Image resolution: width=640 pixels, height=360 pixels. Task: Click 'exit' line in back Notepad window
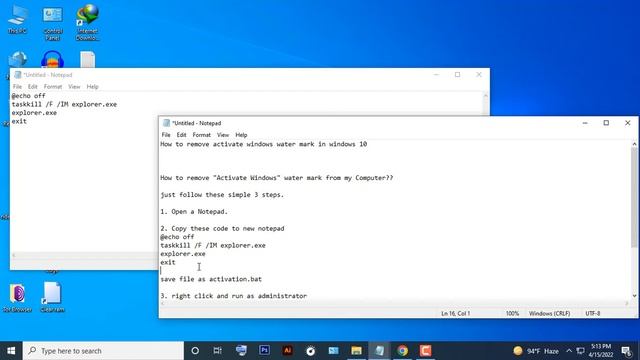coord(19,121)
